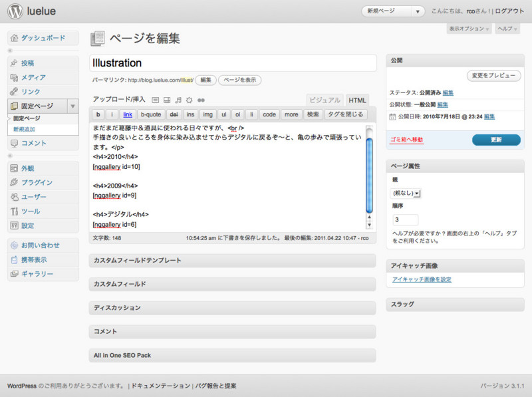This screenshot has width=532, height=397.
Task: Open the Add Media uploader
Action: [190, 100]
